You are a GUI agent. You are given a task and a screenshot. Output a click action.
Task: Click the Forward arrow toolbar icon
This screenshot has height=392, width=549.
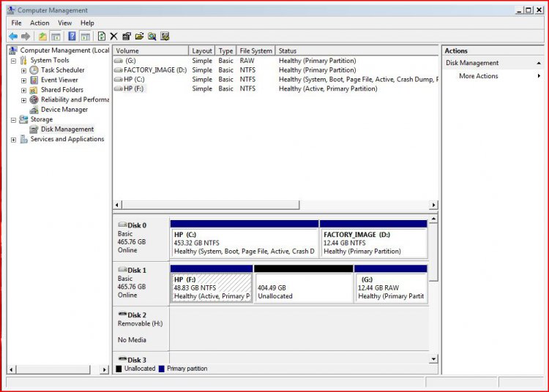[x=26, y=37]
